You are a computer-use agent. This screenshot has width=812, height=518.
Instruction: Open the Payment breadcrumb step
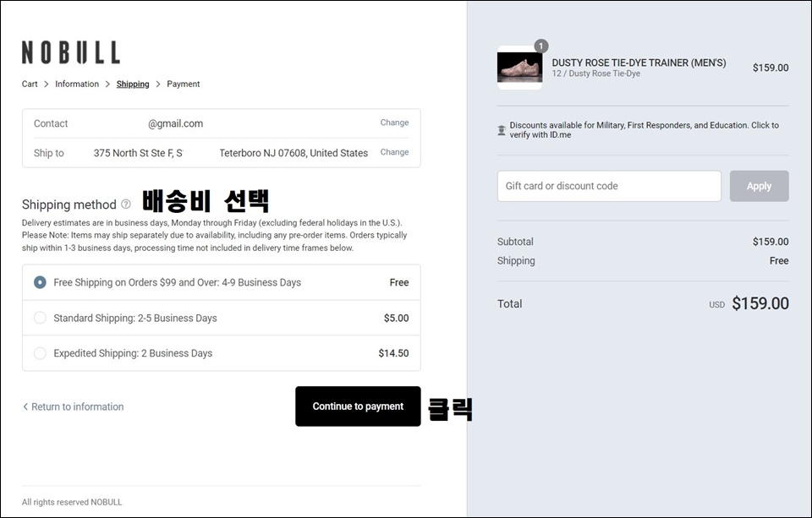point(184,84)
